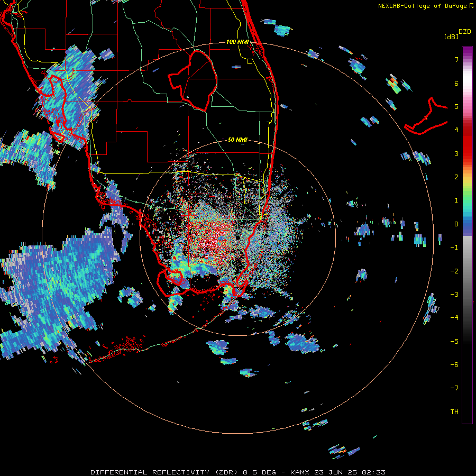Click the [dB] units label
Image resolution: width=476 pixels, height=476 pixels.
click(x=451, y=36)
